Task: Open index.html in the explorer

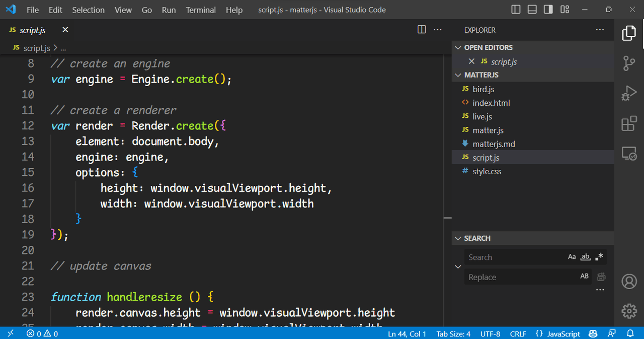Action: tap(491, 103)
